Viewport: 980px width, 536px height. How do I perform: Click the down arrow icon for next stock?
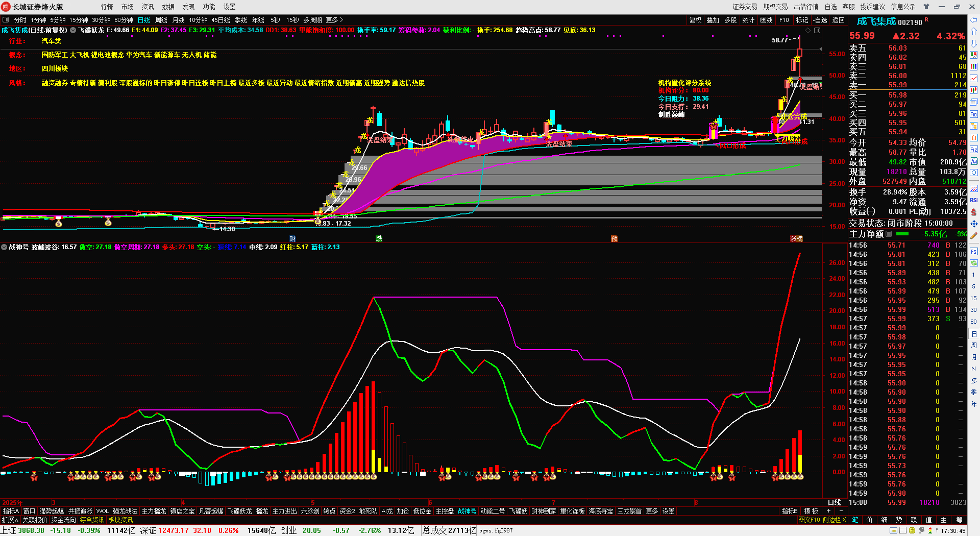click(974, 43)
